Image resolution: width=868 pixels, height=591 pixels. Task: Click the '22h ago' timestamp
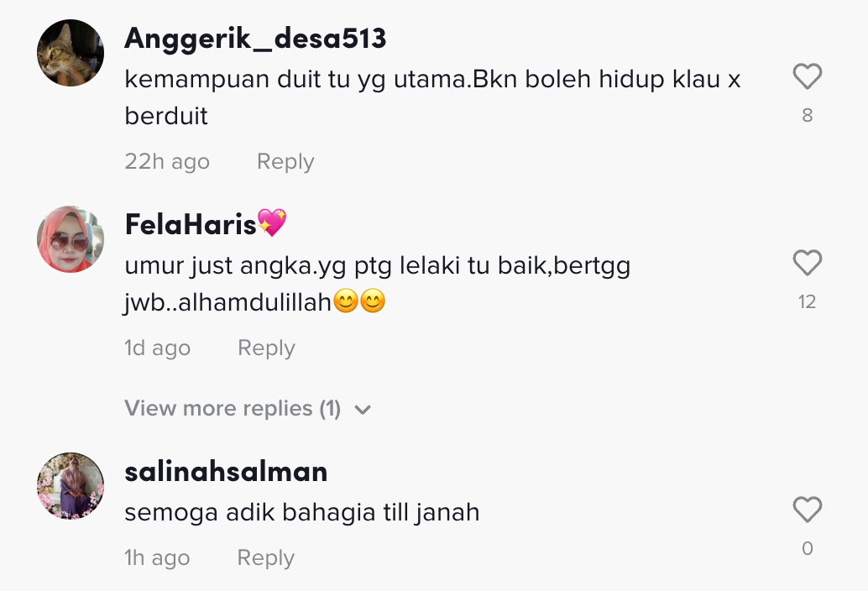[167, 161]
